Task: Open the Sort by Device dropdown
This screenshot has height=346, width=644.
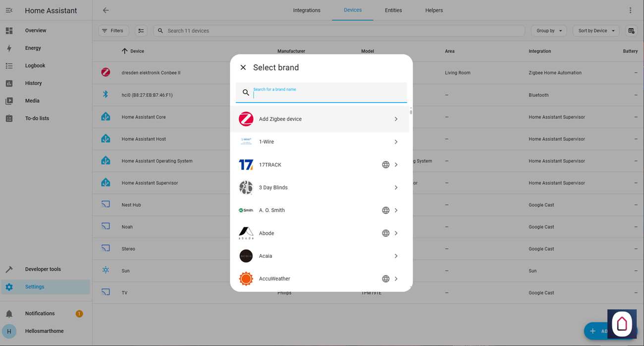Action: [596, 31]
